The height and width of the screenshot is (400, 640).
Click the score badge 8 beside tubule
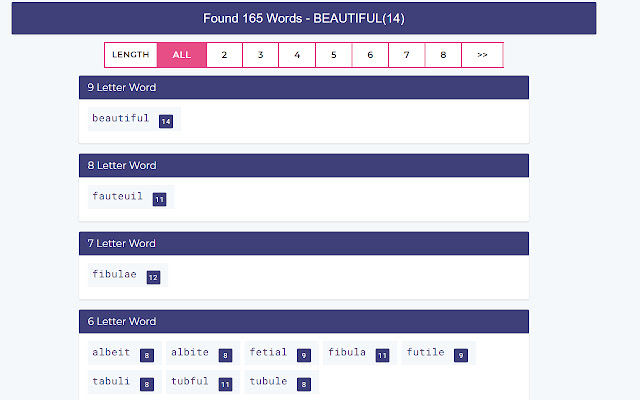304,384
